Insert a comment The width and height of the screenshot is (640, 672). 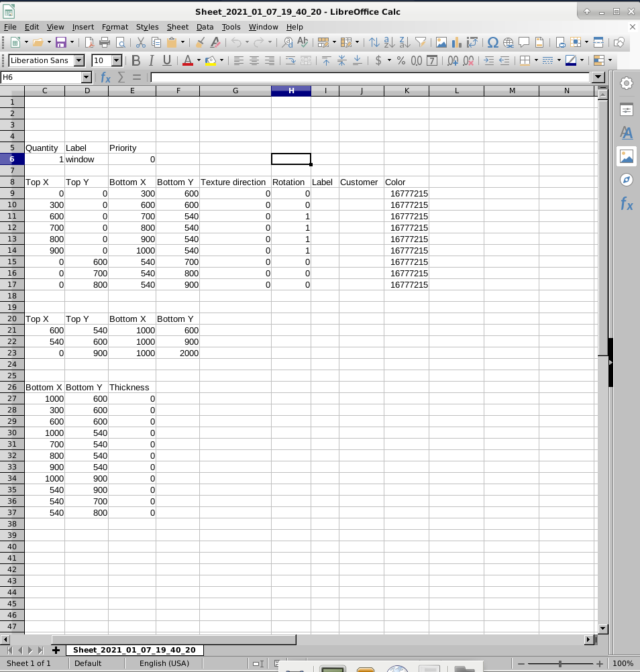click(524, 42)
